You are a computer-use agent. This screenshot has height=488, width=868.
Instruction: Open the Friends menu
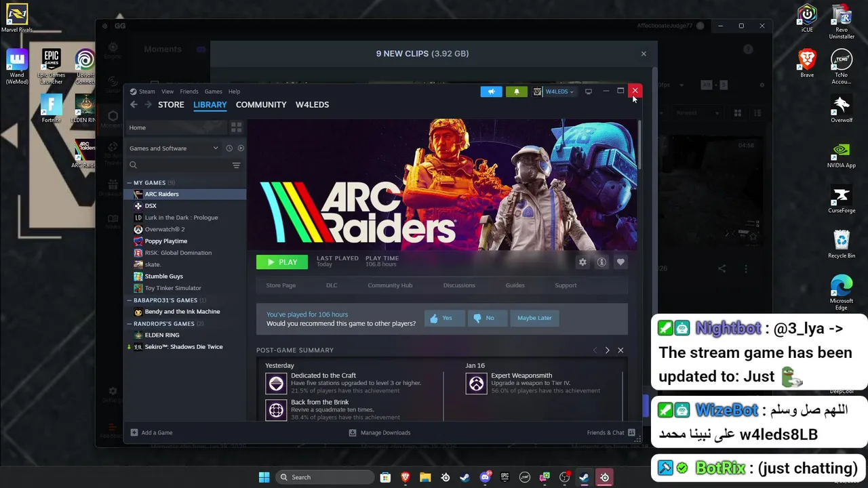(x=189, y=91)
